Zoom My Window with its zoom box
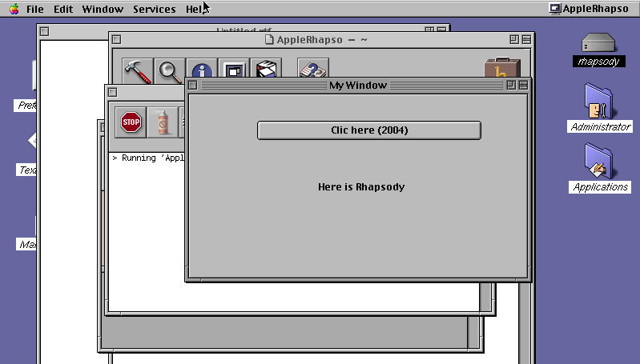The image size is (640, 364). [x=510, y=85]
